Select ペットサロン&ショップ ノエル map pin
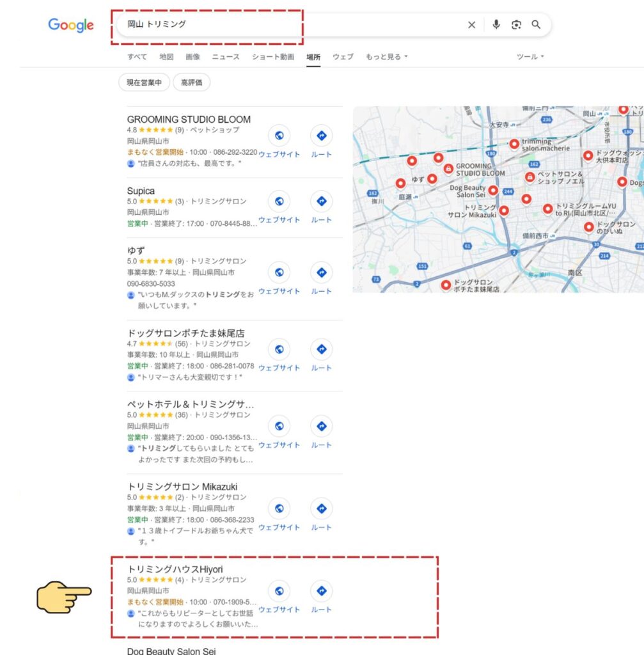644x655 pixels. [530, 177]
